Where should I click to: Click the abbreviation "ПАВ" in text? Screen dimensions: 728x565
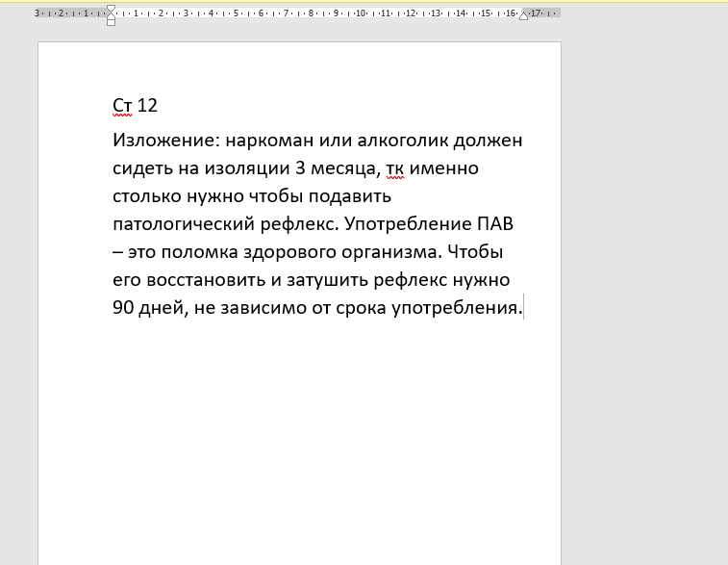(x=495, y=225)
